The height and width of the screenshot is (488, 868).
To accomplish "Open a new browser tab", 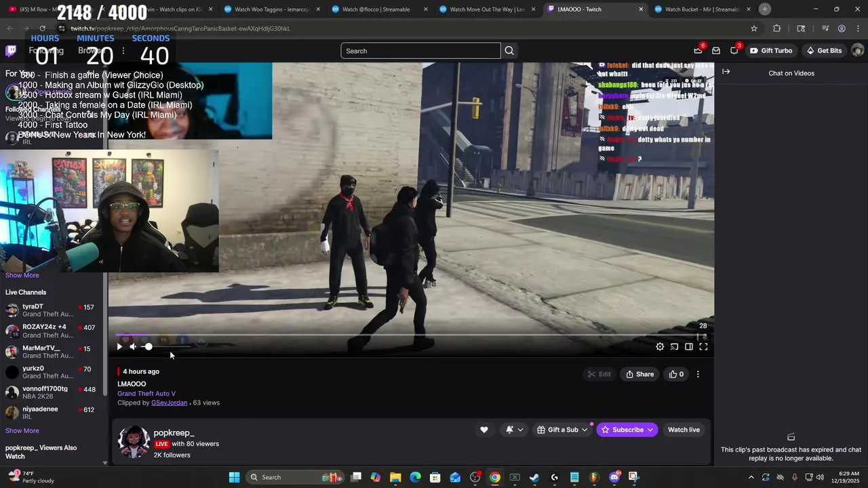I will 764,9.
